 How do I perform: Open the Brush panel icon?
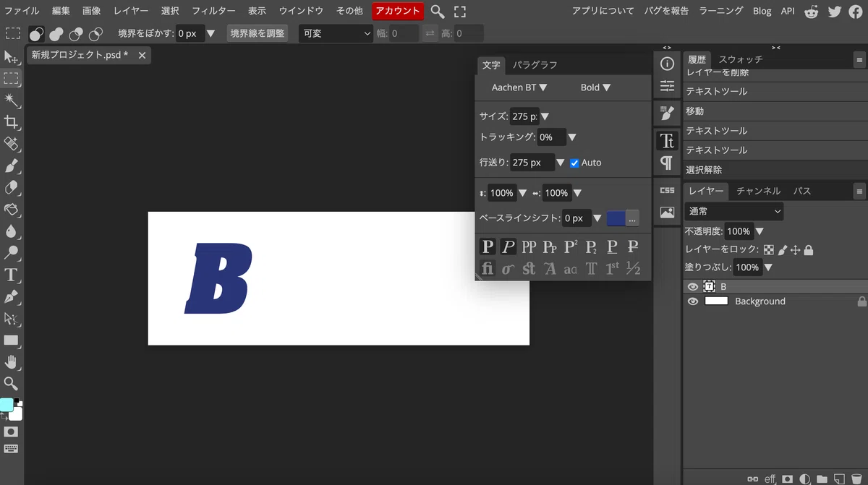(667, 113)
